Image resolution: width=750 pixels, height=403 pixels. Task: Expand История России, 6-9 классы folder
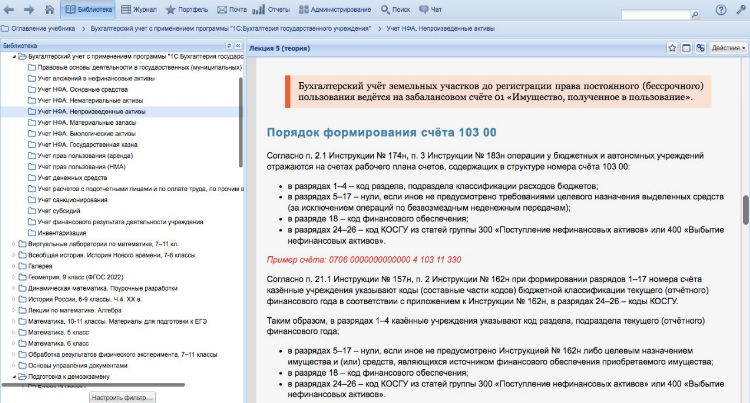[x=14, y=299]
